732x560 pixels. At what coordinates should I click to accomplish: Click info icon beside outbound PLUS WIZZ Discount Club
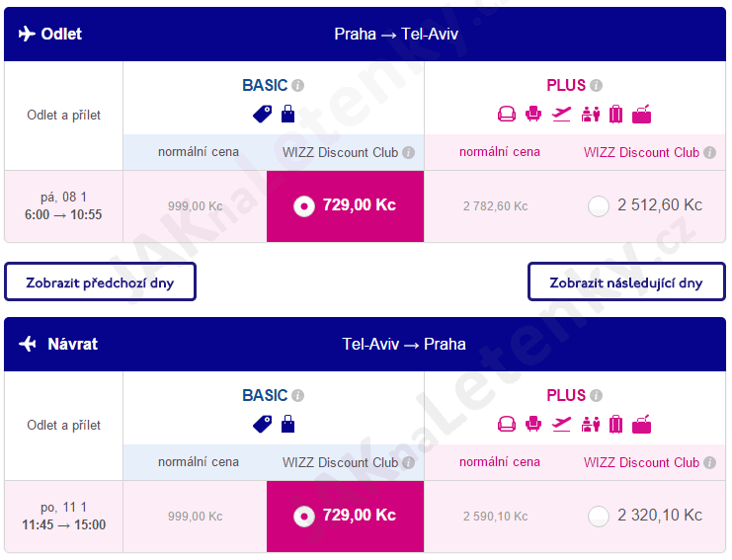[x=709, y=153]
